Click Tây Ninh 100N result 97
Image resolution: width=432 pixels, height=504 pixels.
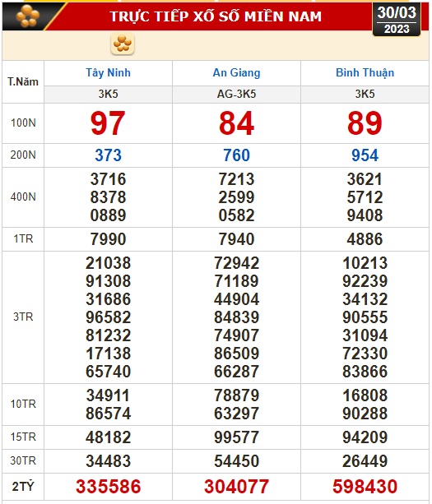(108, 123)
